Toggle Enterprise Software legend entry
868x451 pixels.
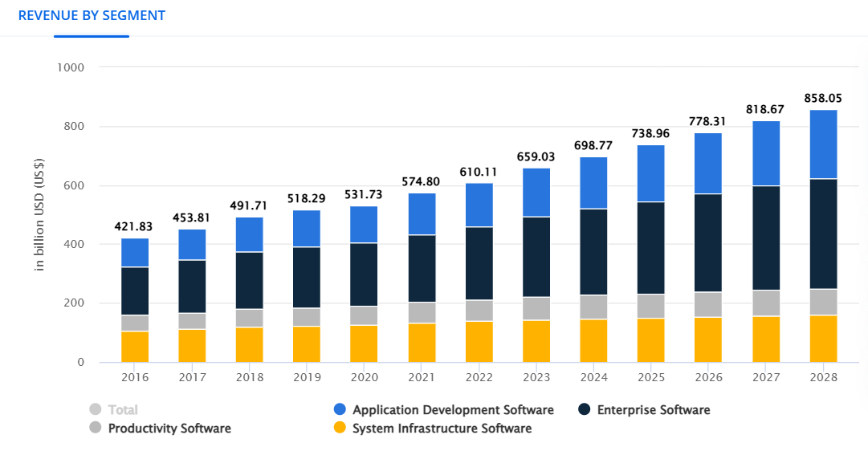pyautogui.click(x=652, y=410)
